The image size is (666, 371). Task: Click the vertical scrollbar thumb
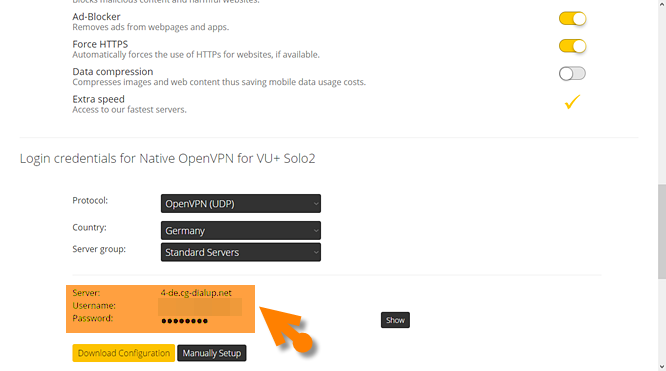coord(662,232)
